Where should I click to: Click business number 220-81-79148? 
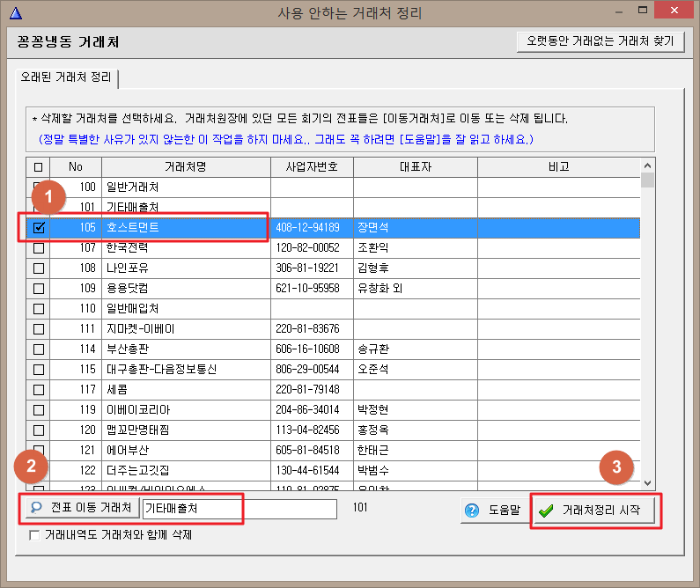pos(307,390)
